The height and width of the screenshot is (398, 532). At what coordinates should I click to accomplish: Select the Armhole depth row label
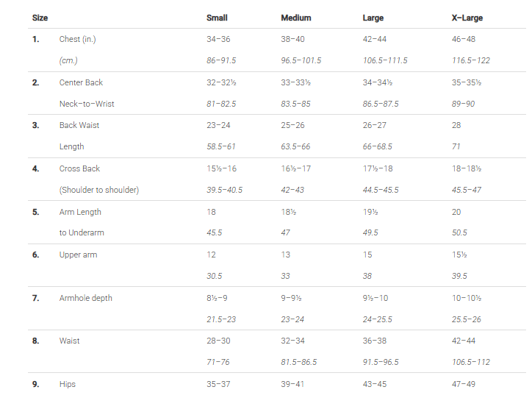click(85, 298)
